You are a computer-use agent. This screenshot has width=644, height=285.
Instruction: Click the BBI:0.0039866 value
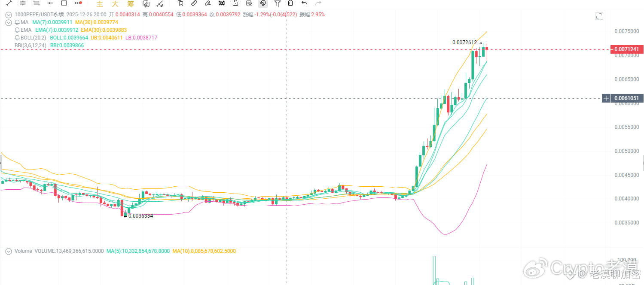67,45
